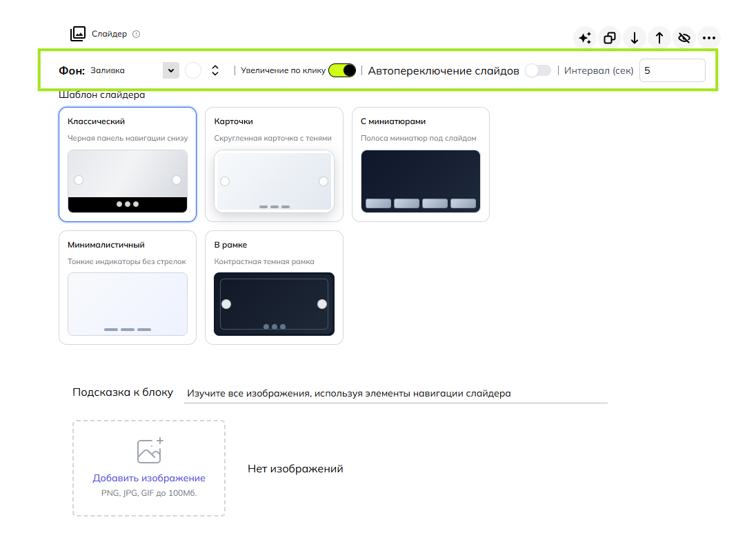Image resolution: width=756 pixels, height=542 pixels.
Task: Enable the Автопереключение слайдов toggle
Action: (538, 70)
